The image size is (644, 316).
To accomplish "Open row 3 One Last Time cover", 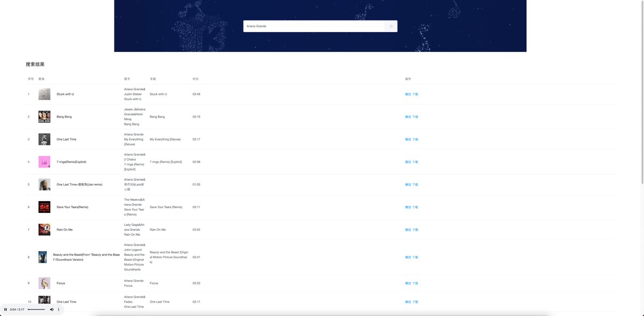I will [45, 139].
